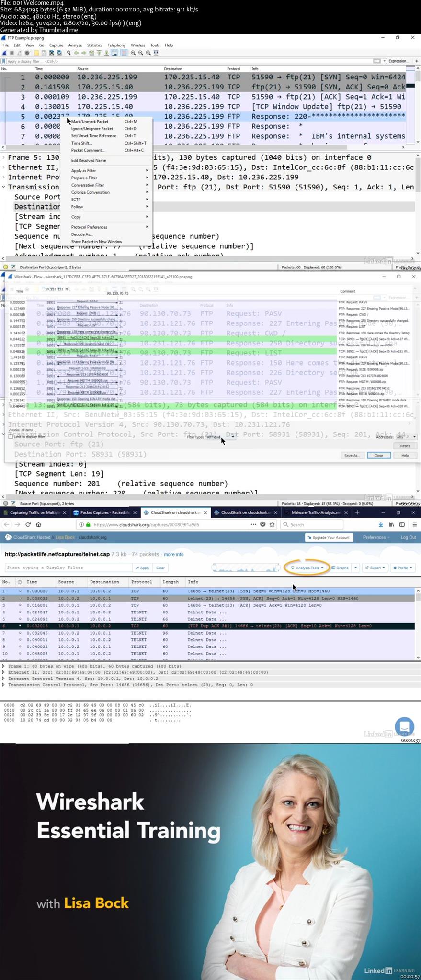The width and height of the screenshot is (421, 980).
Task: Click the Close capture file icon
Action: pyautogui.click(x=51, y=53)
